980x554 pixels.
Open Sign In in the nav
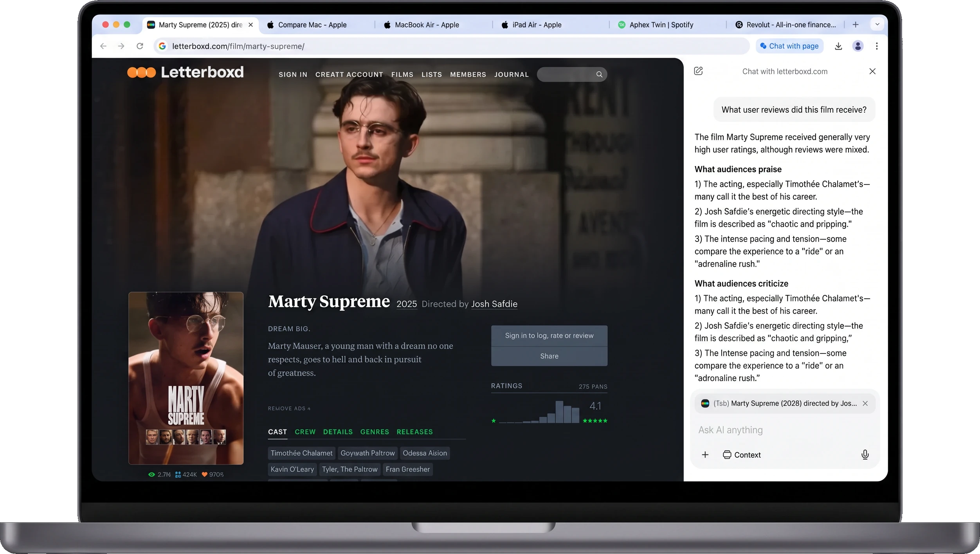pos(293,74)
